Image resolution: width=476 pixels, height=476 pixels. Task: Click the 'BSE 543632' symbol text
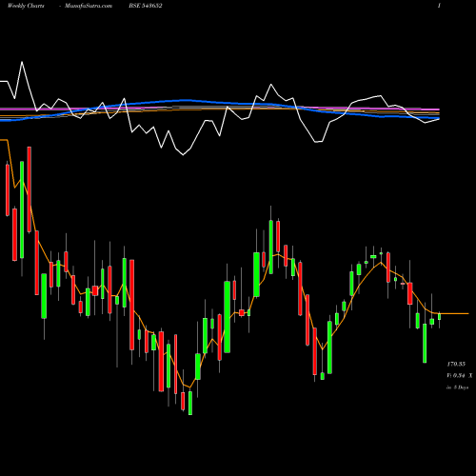pyautogui.click(x=146, y=6)
